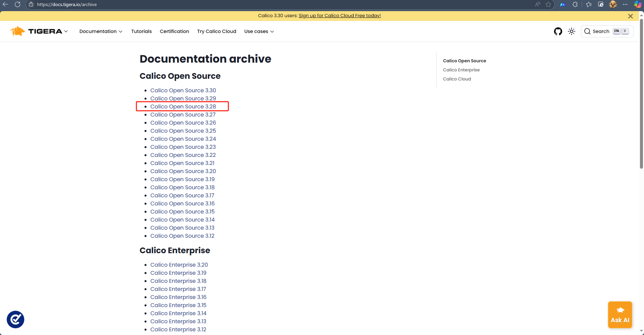This screenshot has width=644, height=335.
Task: Open Calico Open Source 3.26 docs
Action: (x=183, y=123)
